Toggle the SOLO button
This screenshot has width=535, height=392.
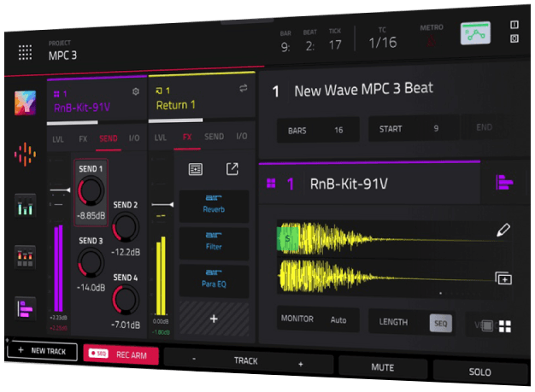point(479,372)
